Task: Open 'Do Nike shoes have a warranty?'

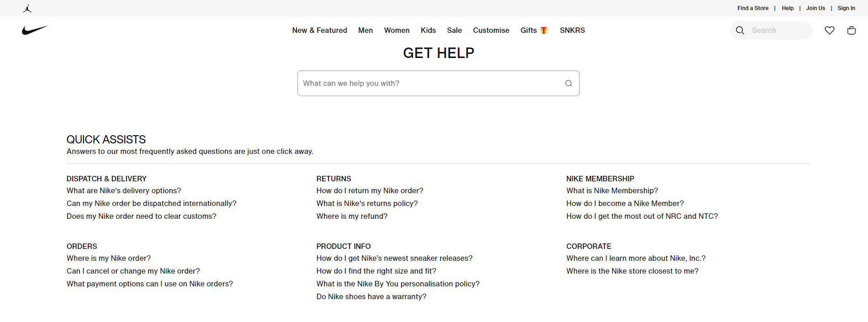Action: click(371, 296)
